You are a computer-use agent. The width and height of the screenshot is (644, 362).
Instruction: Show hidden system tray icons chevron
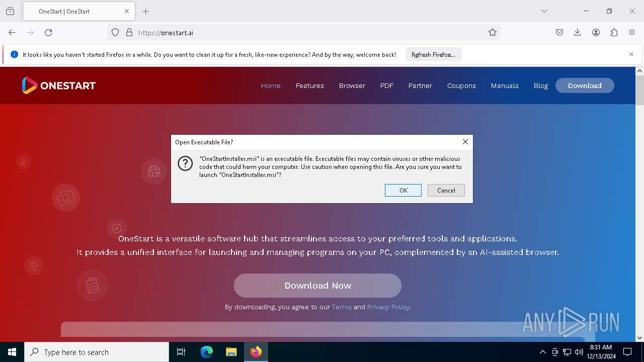(542, 352)
